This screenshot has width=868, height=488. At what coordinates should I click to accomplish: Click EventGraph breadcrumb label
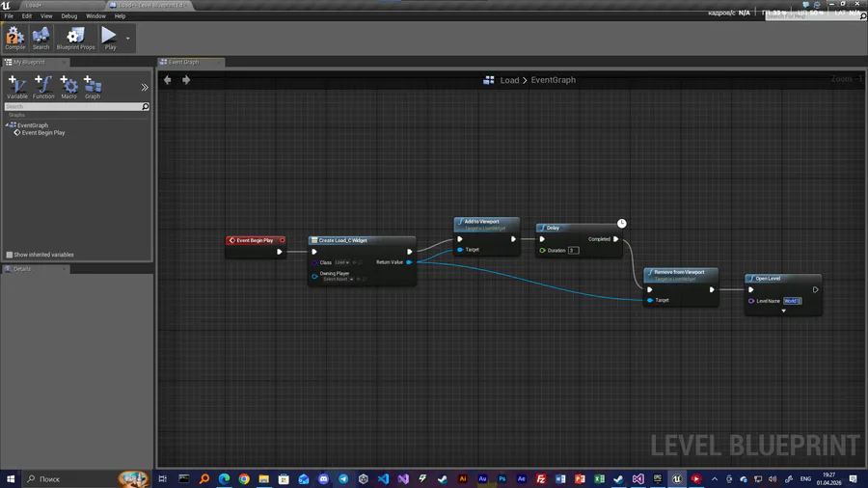pyautogui.click(x=553, y=80)
